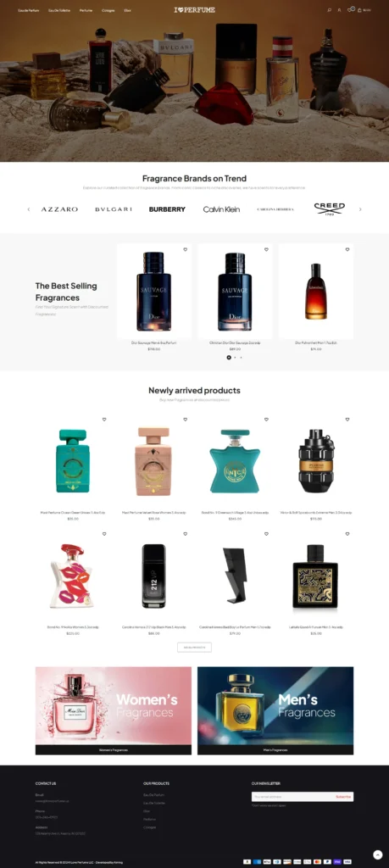Open the Cologne menu item
Image resolution: width=389 pixels, height=868 pixels.
click(x=108, y=10)
